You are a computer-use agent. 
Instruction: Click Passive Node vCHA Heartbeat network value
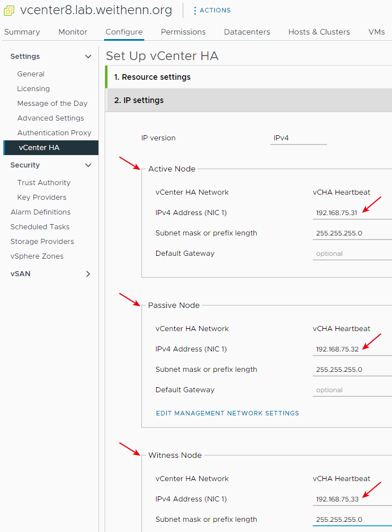(x=342, y=329)
